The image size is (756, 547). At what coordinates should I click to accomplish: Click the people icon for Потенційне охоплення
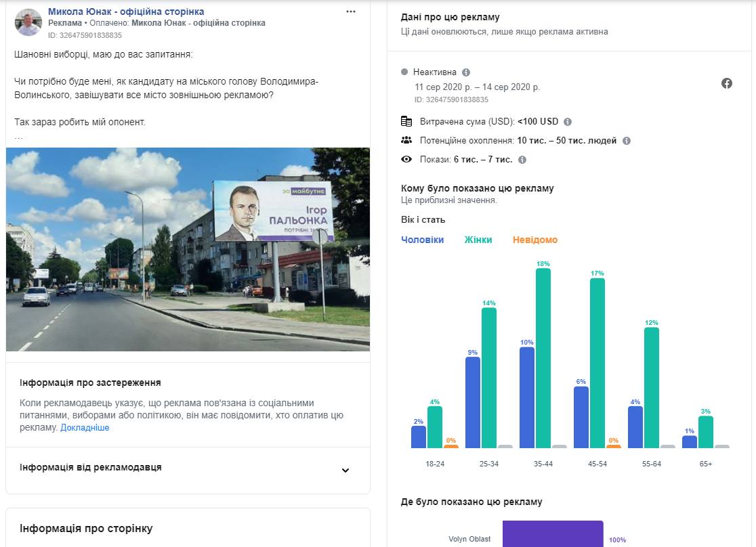406,141
